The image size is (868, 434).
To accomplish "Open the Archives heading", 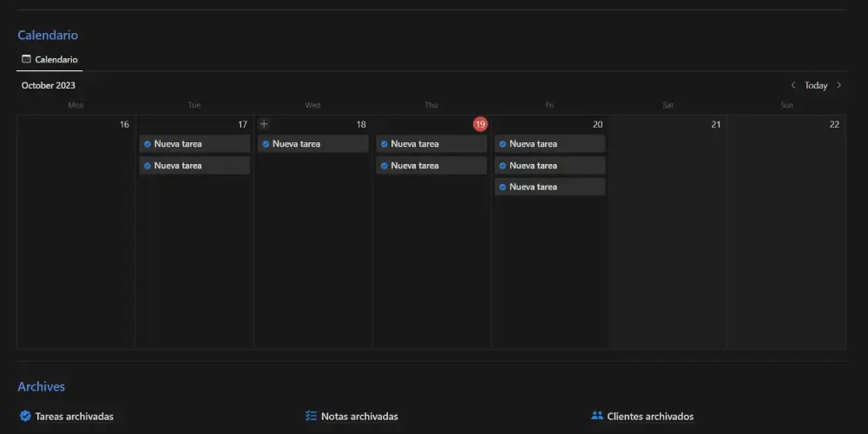I will pyautogui.click(x=41, y=386).
